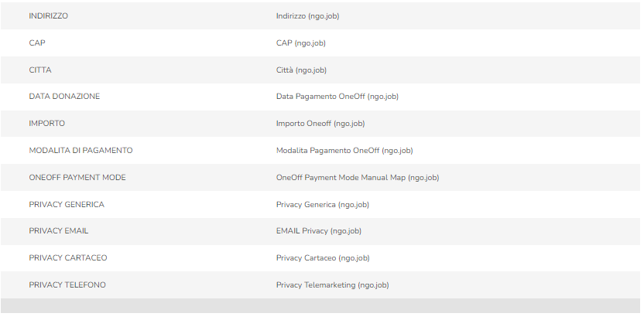Click the PRIVACY GENERICA row label
644x327 pixels.
pos(67,205)
